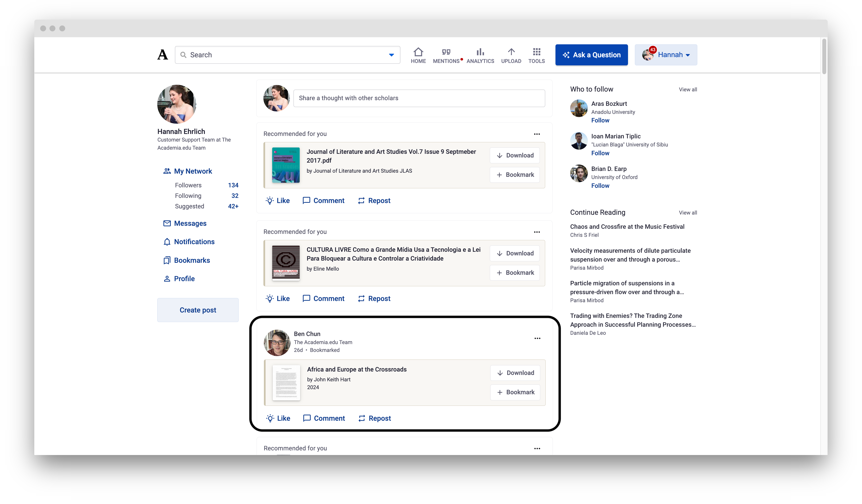Click the Upload arrow icon
The width and height of the screenshot is (862, 504).
(511, 52)
